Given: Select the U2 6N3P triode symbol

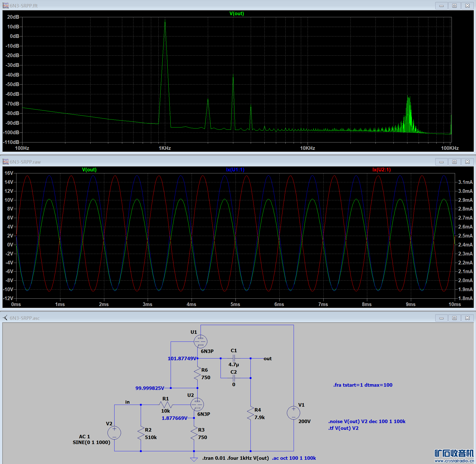Looking at the screenshot, I should tap(197, 404).
